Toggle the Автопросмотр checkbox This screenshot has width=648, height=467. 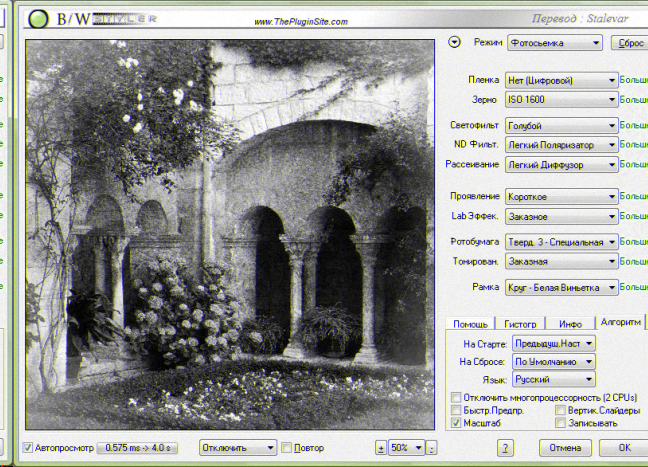[28, 447]
